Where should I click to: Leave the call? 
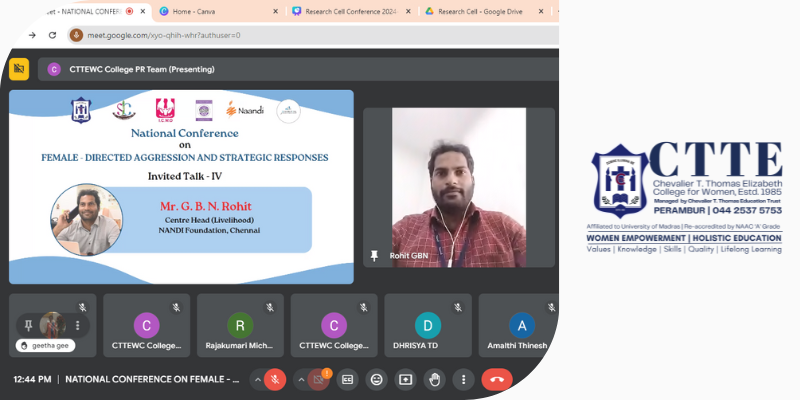point(497,380)
